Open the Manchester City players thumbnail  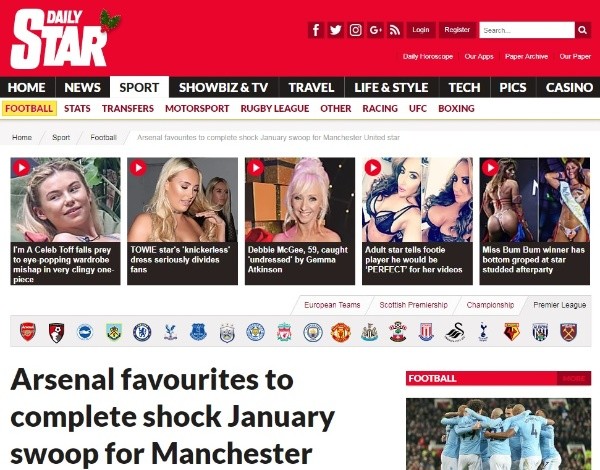click(x=498, y=434)
